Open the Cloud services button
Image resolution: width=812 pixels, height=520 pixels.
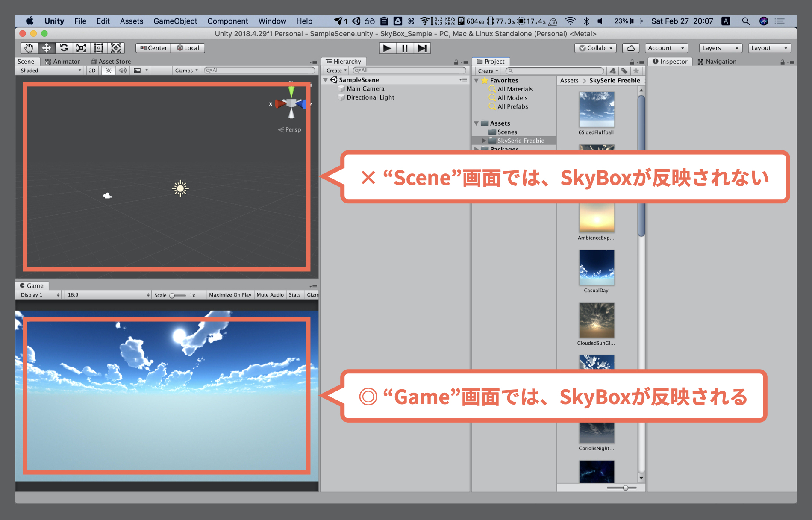pos(631,48)
